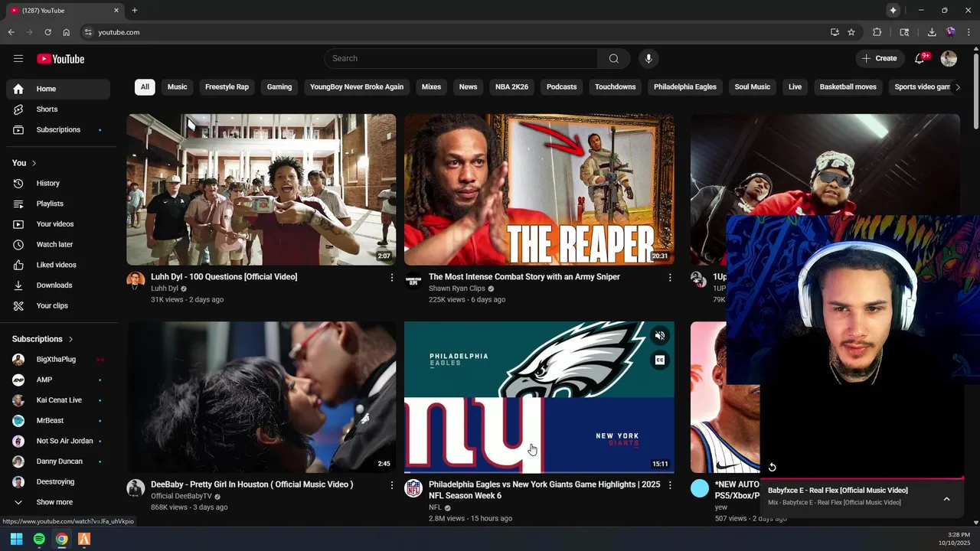This screenshot has width=980, height=551.
Task: Select the Music filter chip
Action: (177, 86)
